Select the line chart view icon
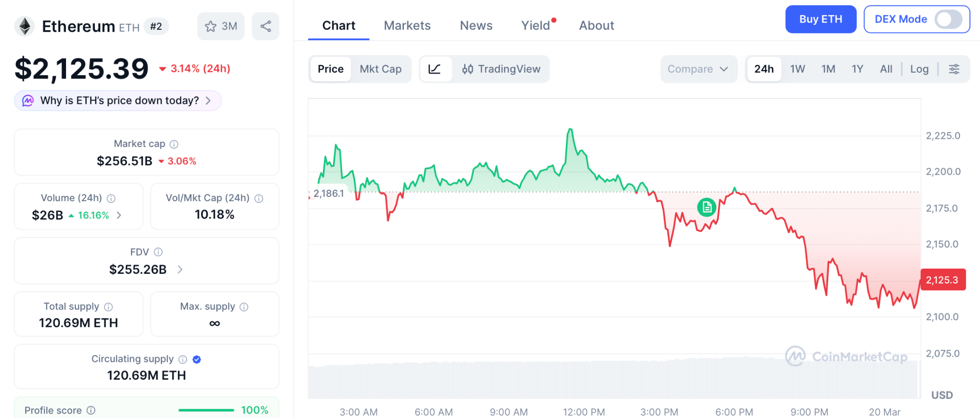Image resolution: width=980 pixels, height=418 pixels. tap(434, 69)
